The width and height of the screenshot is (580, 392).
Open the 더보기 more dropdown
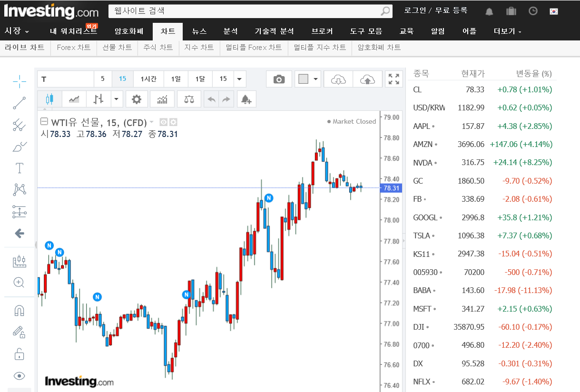[x=507, y=31]
